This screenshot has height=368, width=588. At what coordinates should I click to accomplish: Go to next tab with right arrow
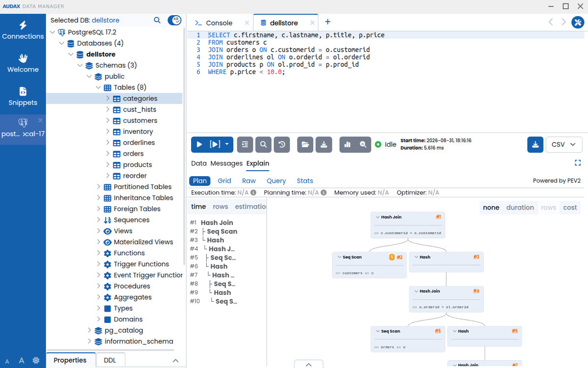pyautogui.click(x=563, y=22)
